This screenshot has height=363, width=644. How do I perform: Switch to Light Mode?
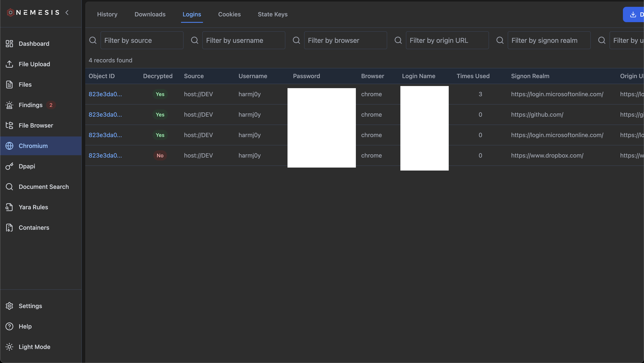[34, 347]
